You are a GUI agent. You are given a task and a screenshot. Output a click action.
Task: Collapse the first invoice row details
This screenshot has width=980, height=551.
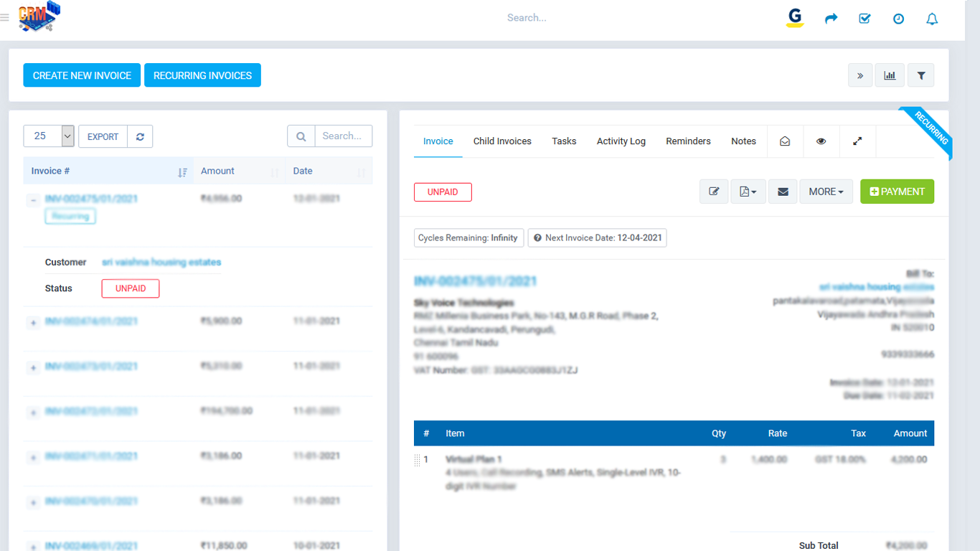point(33,201)
